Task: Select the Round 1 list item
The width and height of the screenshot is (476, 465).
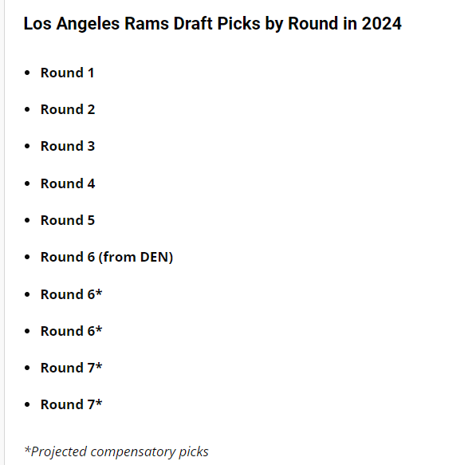Action: [67, 73]
